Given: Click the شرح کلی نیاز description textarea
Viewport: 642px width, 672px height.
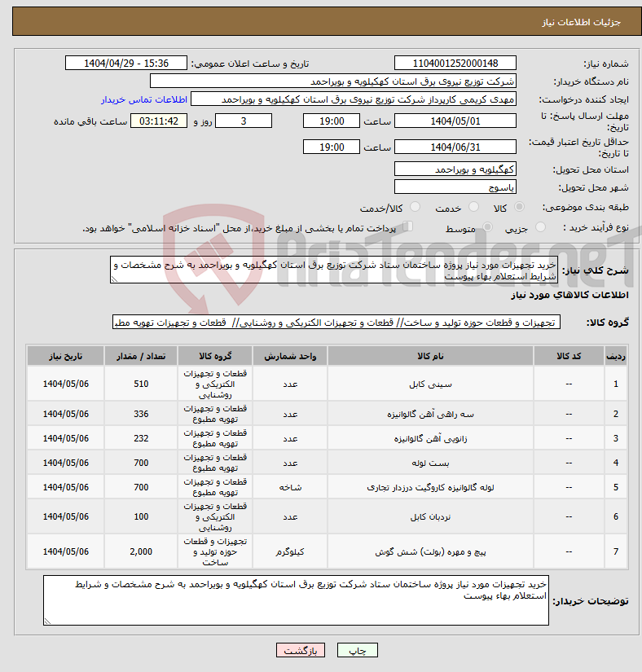Looking at the screenshot, I should pyautogui.click(x=334, y=270).
